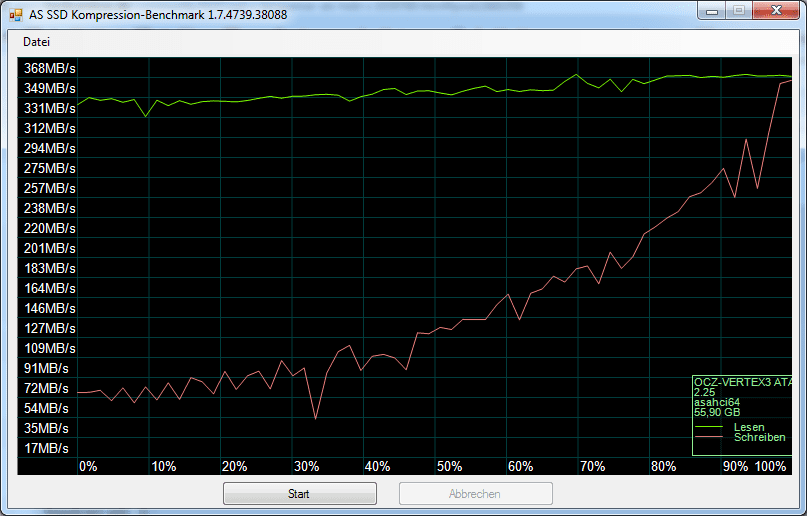Click the 2.25 firmware version in legend
The width and height of the screenshot is (807, 516).
click(x=704, y=392)
